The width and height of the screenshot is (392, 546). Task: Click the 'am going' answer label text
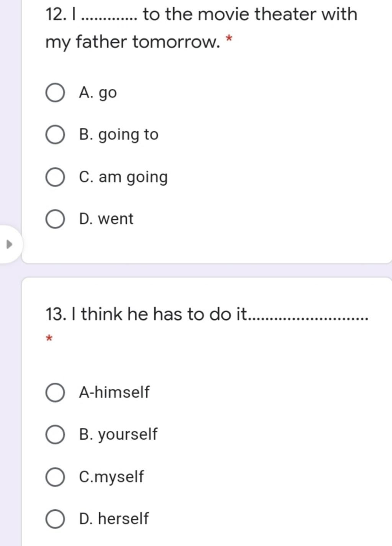[133, 178]
